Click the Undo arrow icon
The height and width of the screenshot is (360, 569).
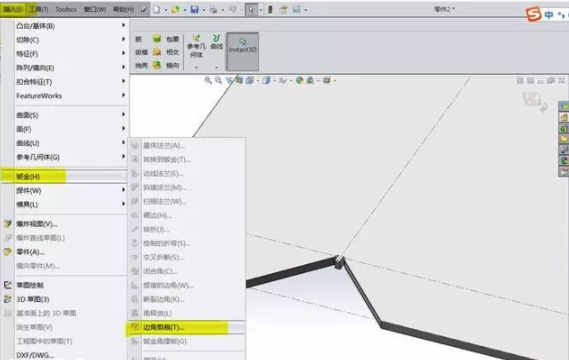coord(233,9)
